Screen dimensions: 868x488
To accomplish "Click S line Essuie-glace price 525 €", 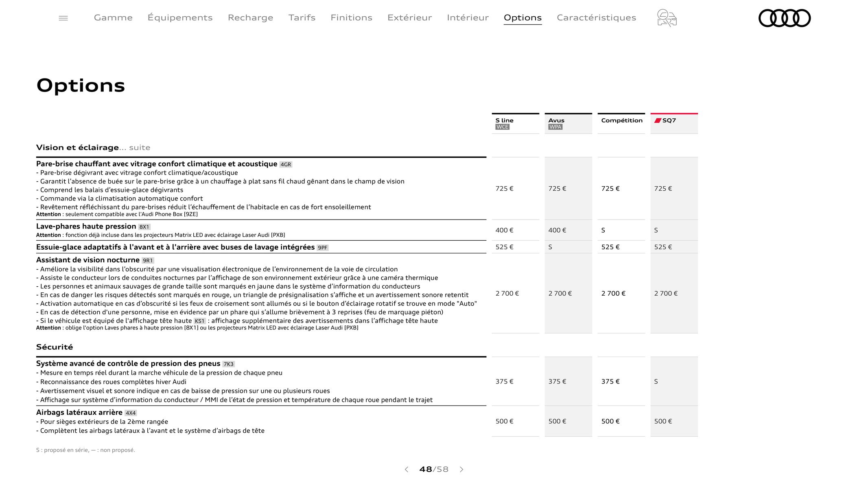I will pos(505,247).
